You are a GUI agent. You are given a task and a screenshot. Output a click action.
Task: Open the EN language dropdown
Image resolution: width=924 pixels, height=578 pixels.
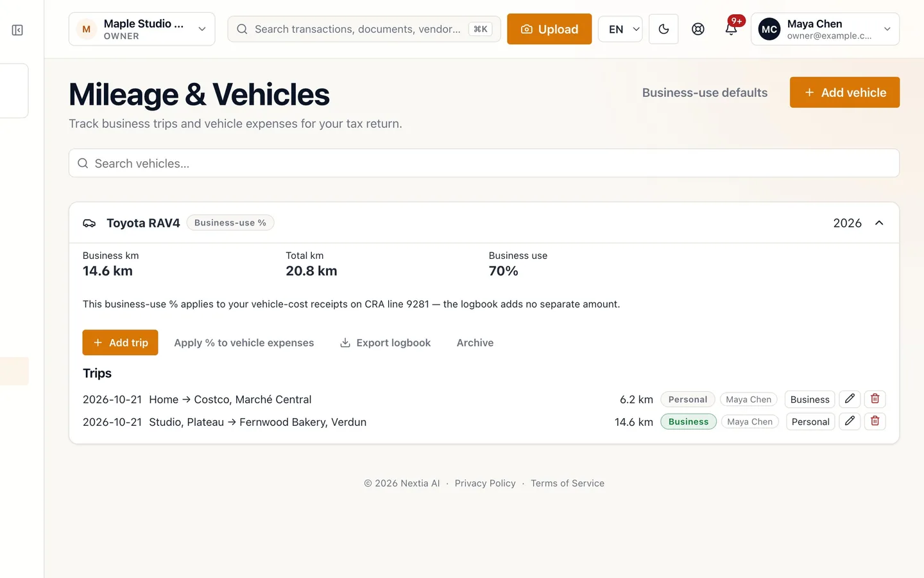coord(620,30)
